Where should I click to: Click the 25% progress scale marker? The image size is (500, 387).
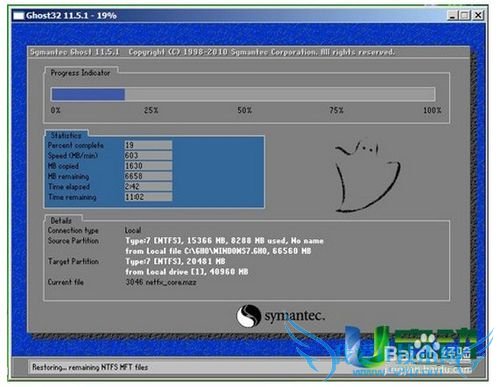click(x=151, y=110)
